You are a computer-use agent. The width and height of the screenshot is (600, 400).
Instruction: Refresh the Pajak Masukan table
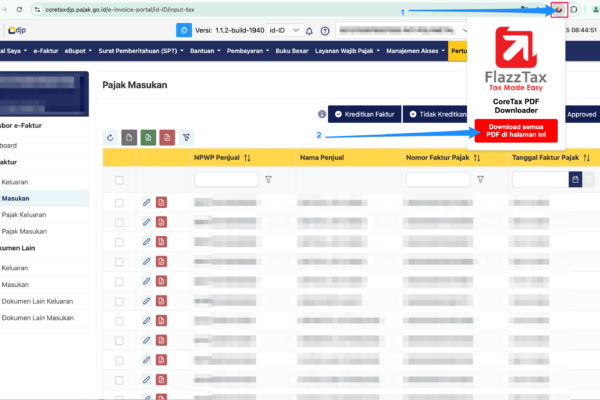click(x=110, y=137)
